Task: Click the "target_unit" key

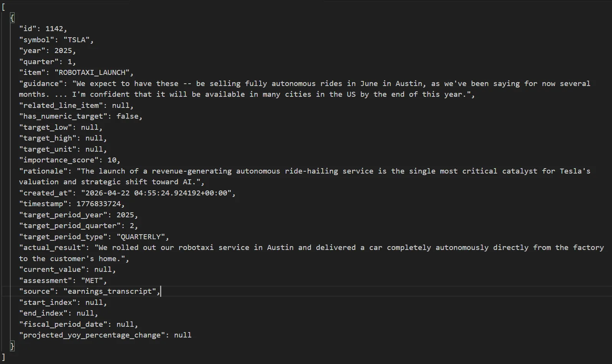Action: coord(48,149)
